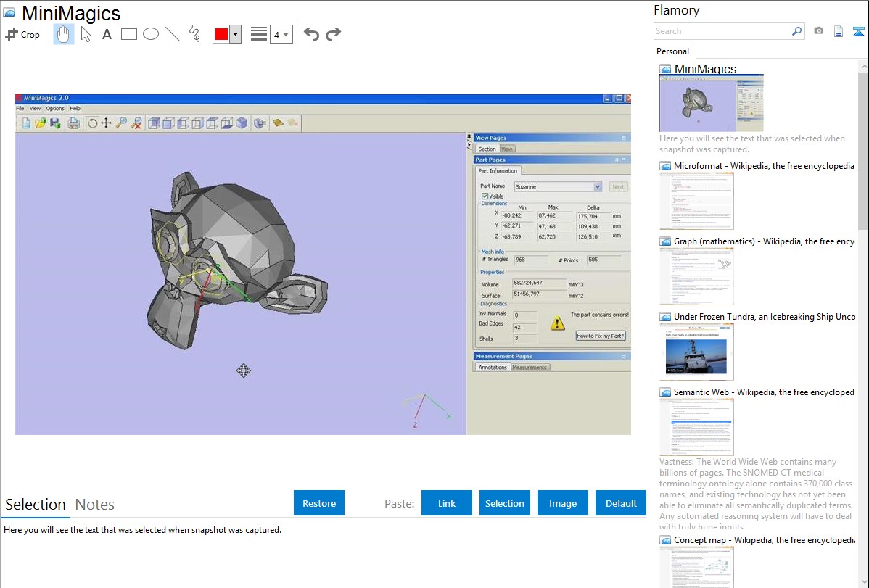Undo the last annotation
The width and height of the screenshot is (869, 588).
311,34
